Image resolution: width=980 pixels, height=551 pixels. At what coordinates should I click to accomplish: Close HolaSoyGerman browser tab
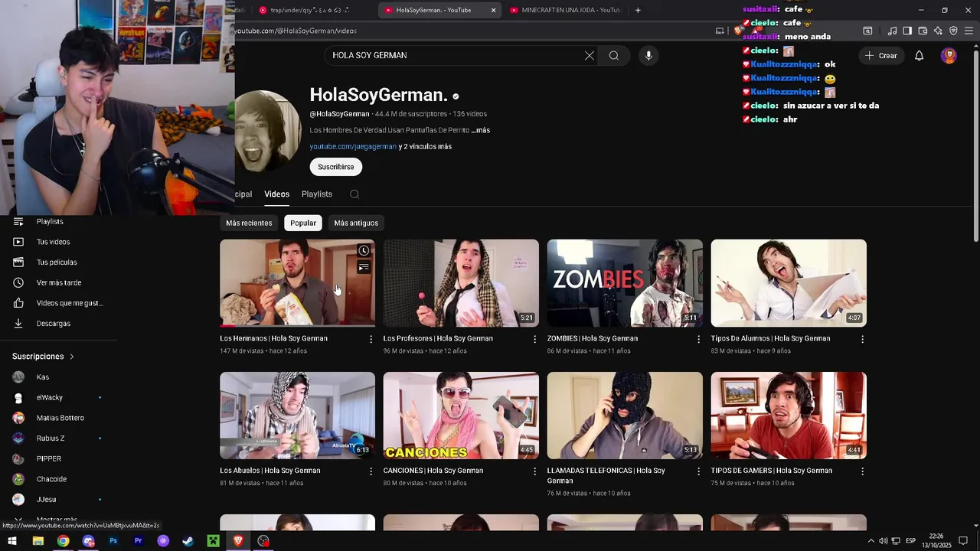point(493,10)
